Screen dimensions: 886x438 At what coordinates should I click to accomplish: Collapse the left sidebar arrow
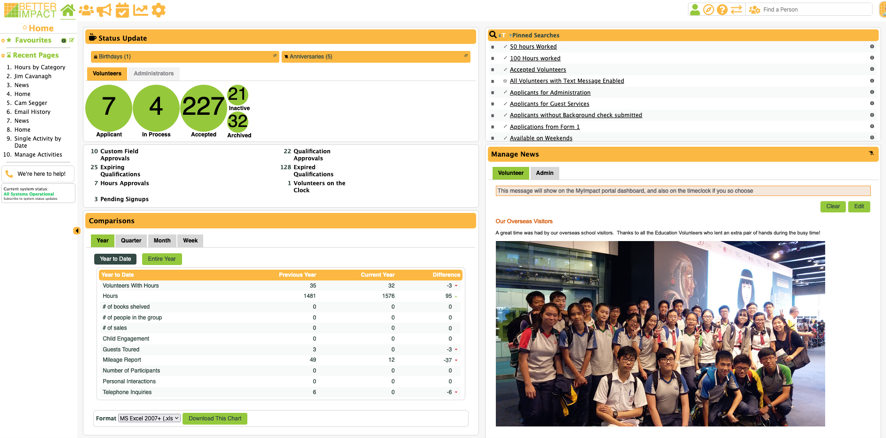[77, 231]
